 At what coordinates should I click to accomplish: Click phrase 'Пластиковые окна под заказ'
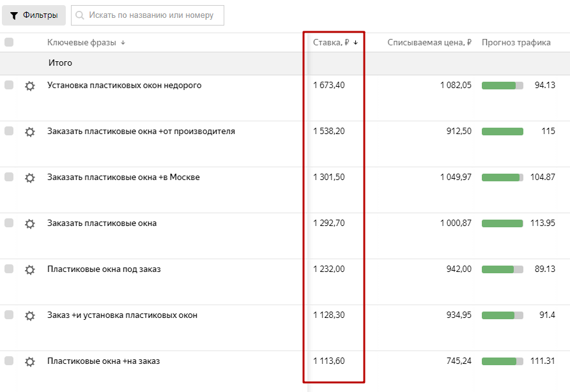pyautogui.click(x=104, y=269)
